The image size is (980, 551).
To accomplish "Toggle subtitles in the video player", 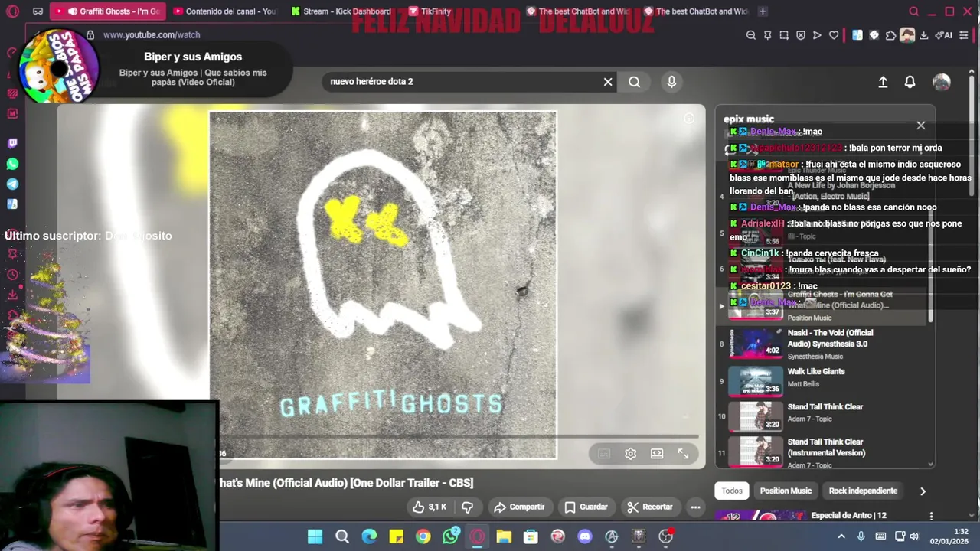I will point(604,454).
